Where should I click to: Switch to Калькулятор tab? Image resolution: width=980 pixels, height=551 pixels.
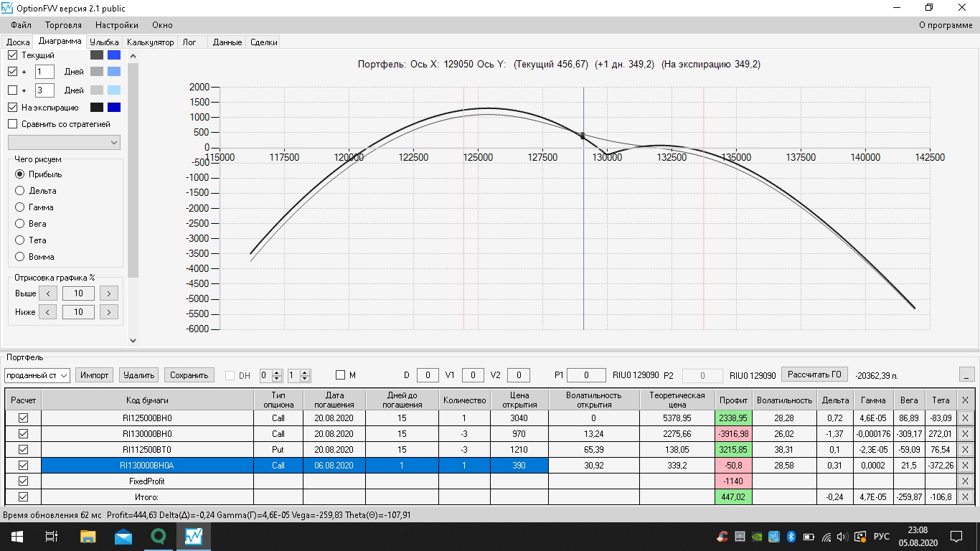[x=150, y=42]
